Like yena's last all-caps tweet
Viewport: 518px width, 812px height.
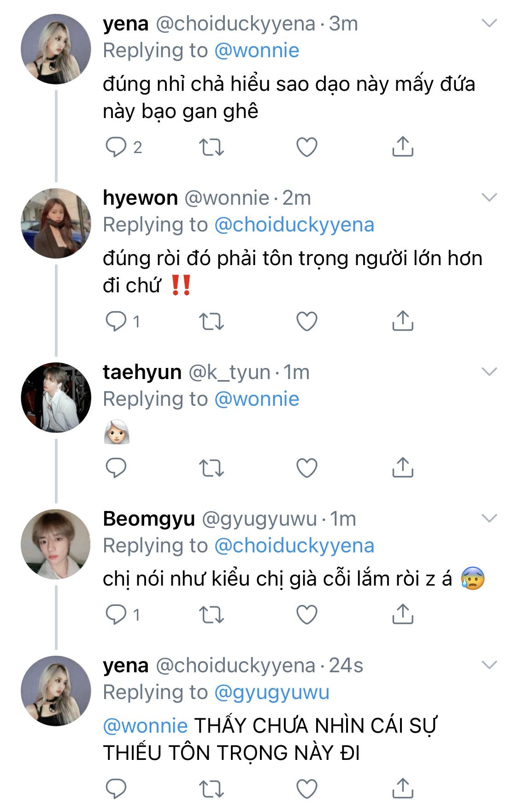307,788
